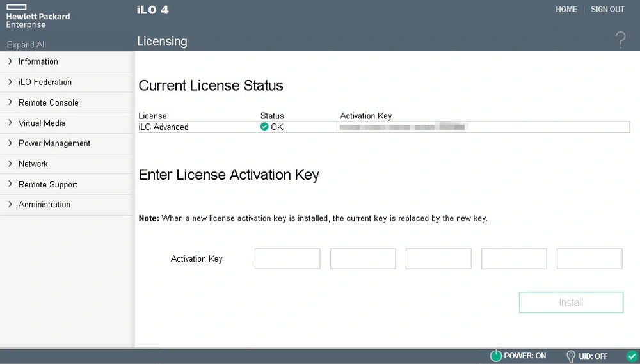Open the Power Management section

(54, 143)
